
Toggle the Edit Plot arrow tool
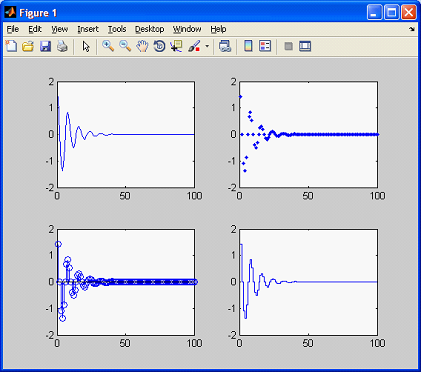coord(86,46)
